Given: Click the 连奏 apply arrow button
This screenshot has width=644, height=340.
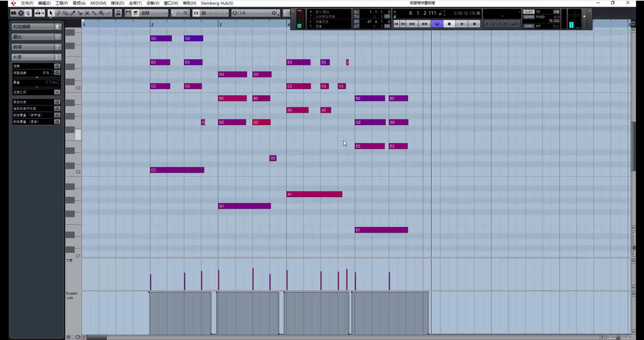Looking at the screenshot, I should point(57,66).
